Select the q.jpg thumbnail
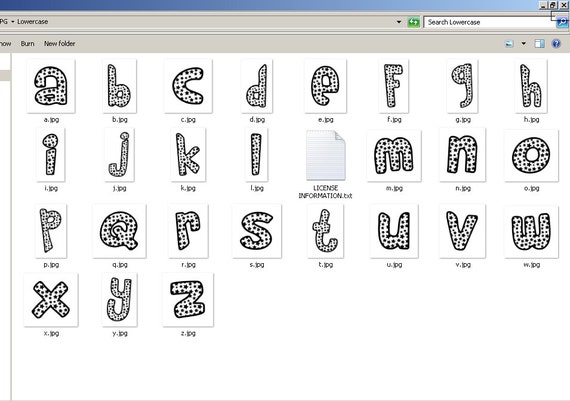This screenshot has width=570, height=401. (x=119, y=231)
